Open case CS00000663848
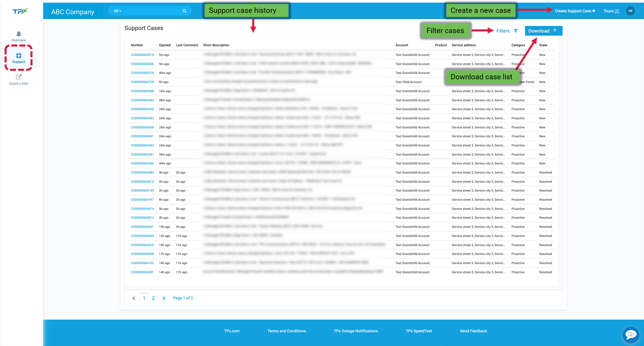This screenshot has width=644, height=346. coord(142,254)
